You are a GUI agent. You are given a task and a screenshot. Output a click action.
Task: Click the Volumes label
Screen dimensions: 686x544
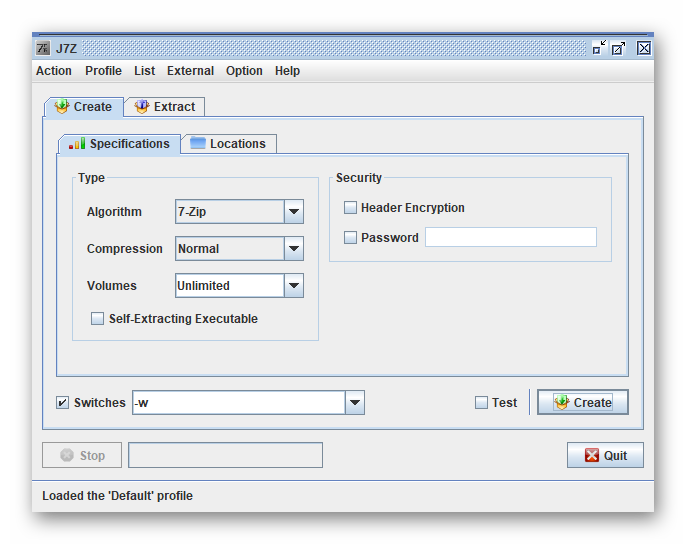[x=112, y=286]
